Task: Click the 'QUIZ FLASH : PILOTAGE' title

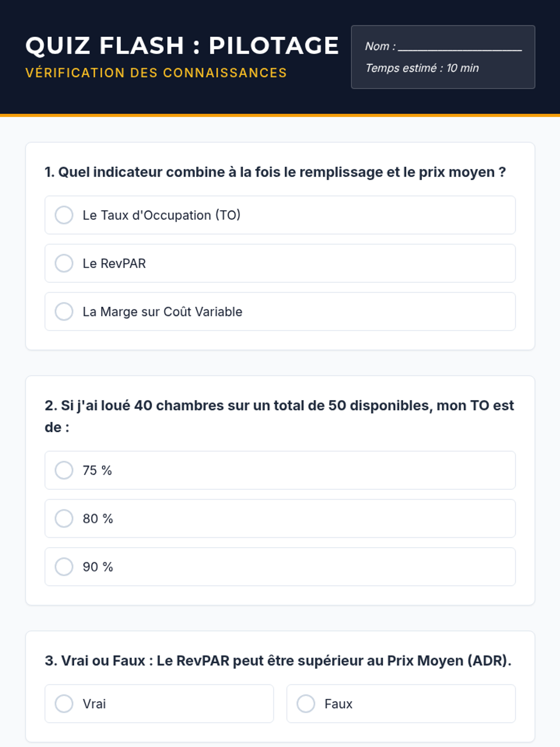Action: click(182, 45)
